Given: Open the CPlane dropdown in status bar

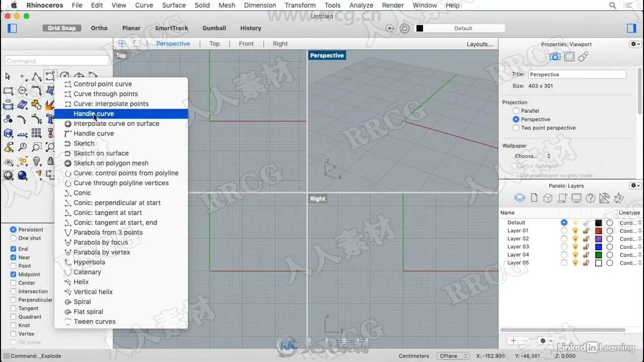Looking at the screenshot, I should point(453,356).
